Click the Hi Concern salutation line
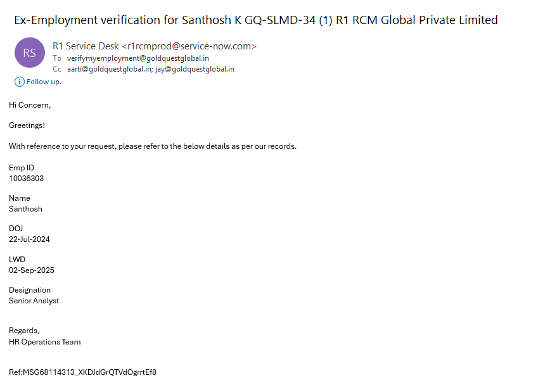 coord(30,104)
